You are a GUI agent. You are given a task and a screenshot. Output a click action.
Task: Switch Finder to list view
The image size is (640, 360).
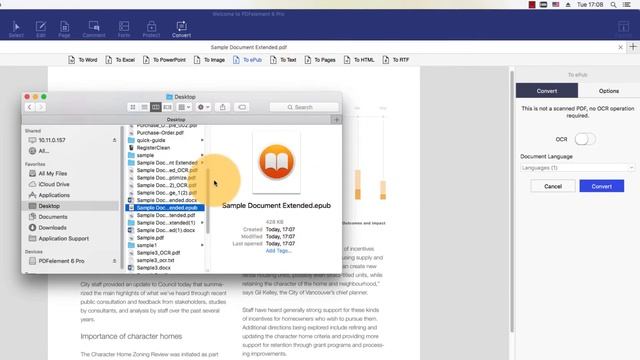point(144,107)
